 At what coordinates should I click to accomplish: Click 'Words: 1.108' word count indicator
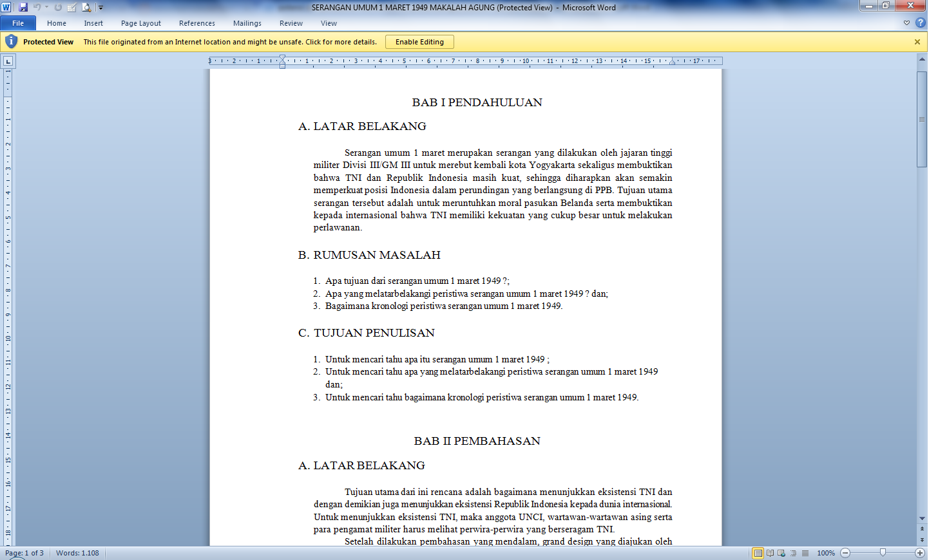[x=77, y=553]
